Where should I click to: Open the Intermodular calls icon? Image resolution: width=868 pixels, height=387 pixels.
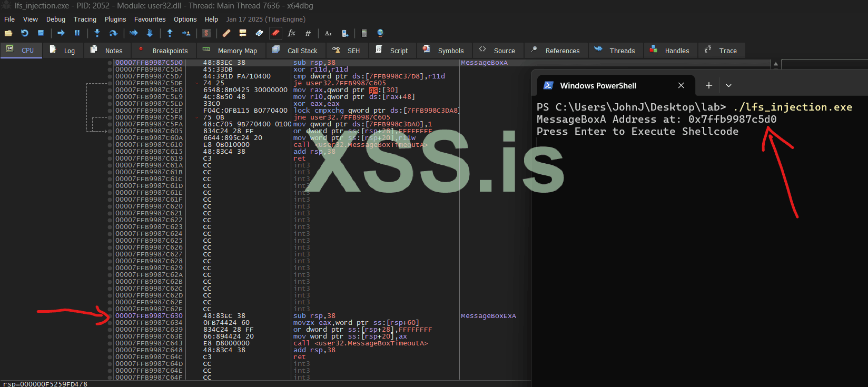click(344, 33)
